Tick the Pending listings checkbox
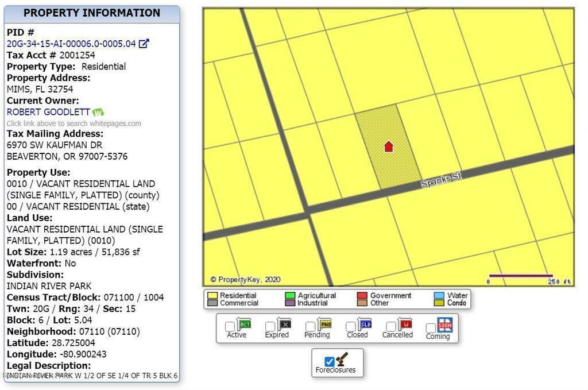The height and width of the screenshot is (390, 588). point(310,327)
